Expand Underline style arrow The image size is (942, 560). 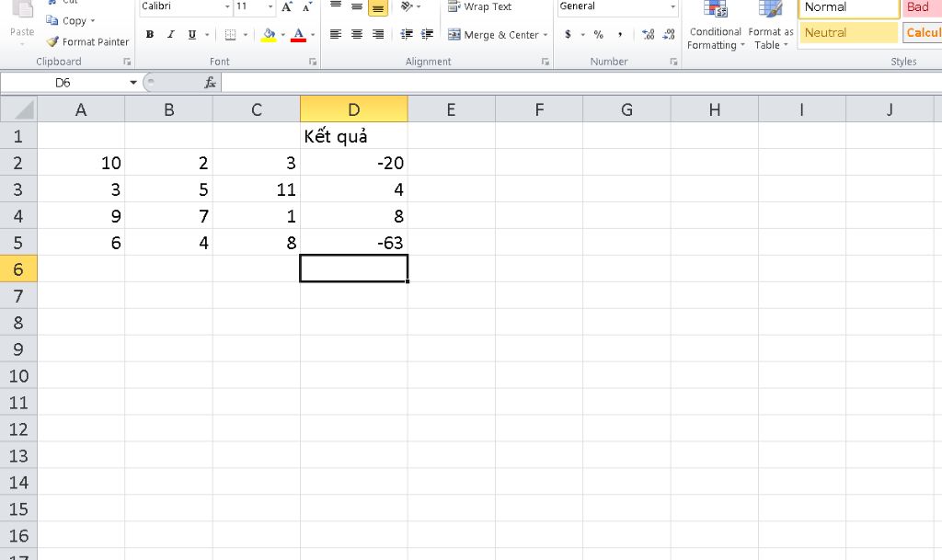[x=207, y=35]
